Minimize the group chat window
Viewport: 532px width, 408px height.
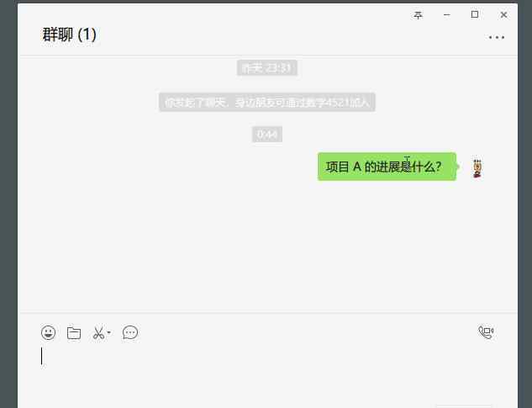pos(447,15)
